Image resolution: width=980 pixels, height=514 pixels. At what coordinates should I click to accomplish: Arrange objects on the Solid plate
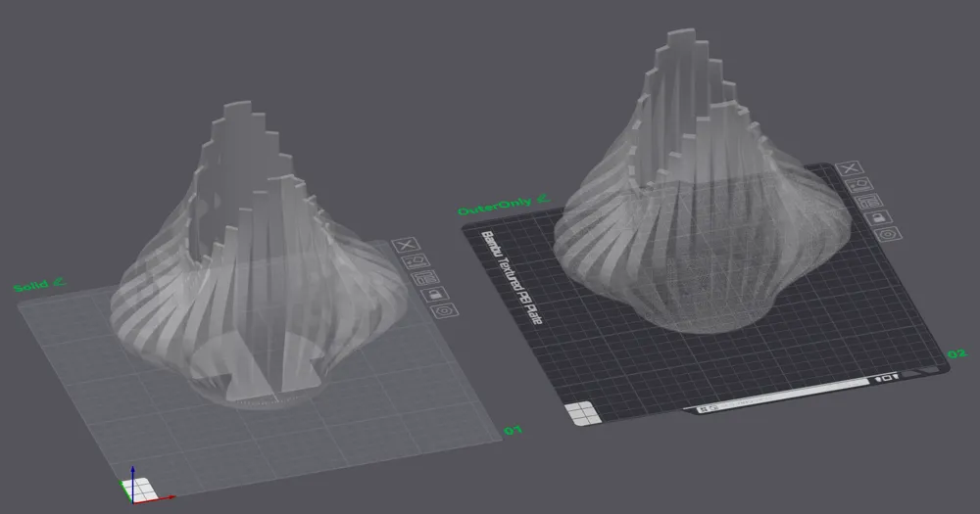(425, 277)
